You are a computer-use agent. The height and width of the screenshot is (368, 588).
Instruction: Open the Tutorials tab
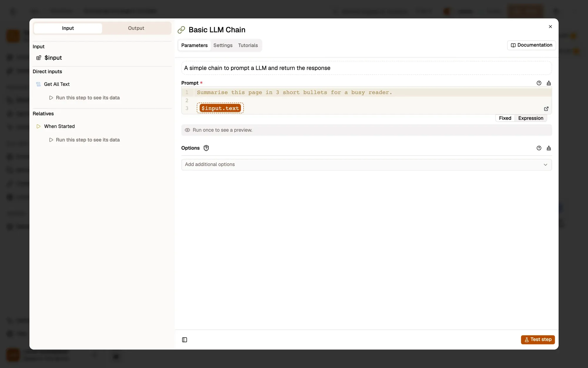coord(248,45)
